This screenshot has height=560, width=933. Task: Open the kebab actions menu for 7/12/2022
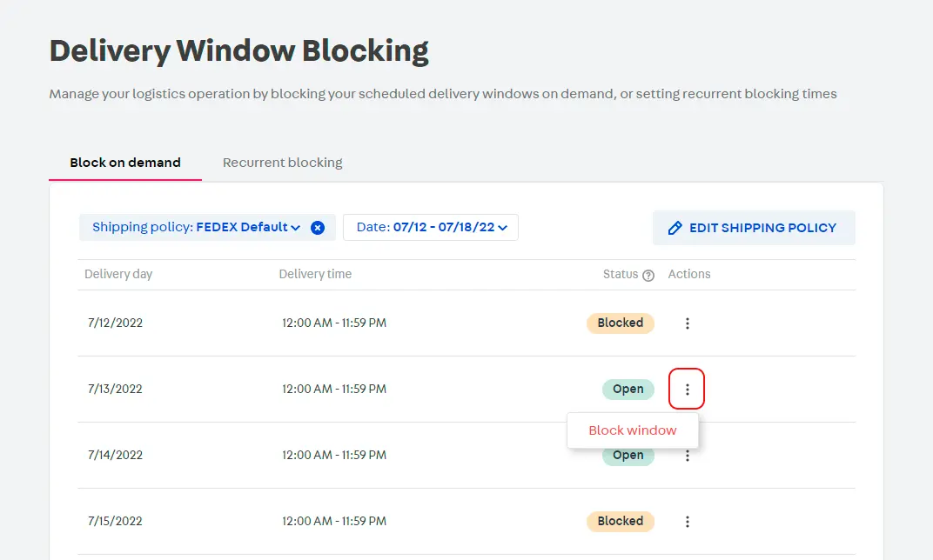coord(687,323)
